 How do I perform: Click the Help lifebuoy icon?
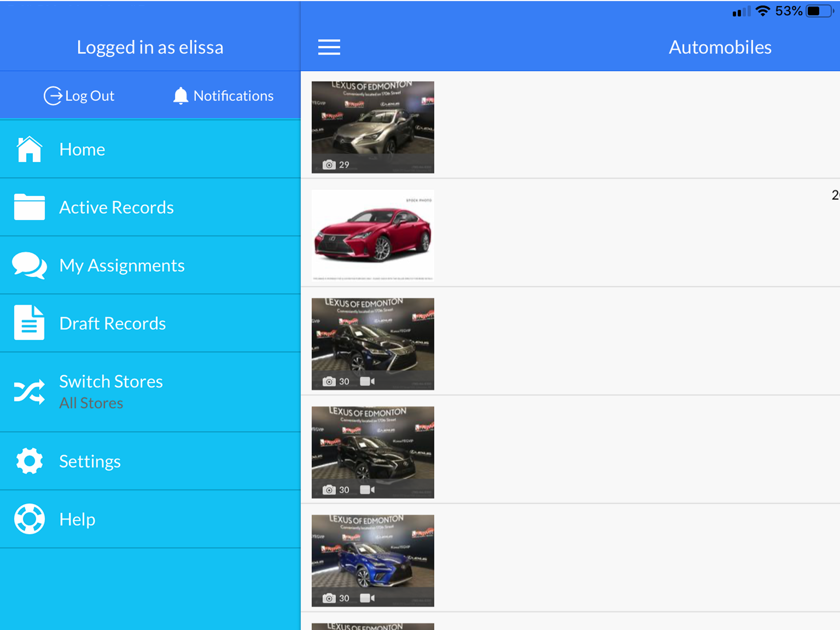pos(29,519)
